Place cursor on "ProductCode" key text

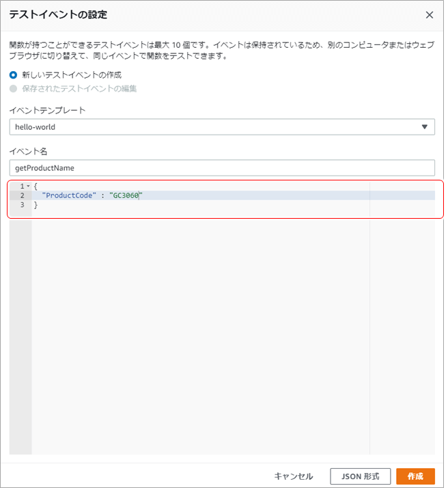point(69,195)
